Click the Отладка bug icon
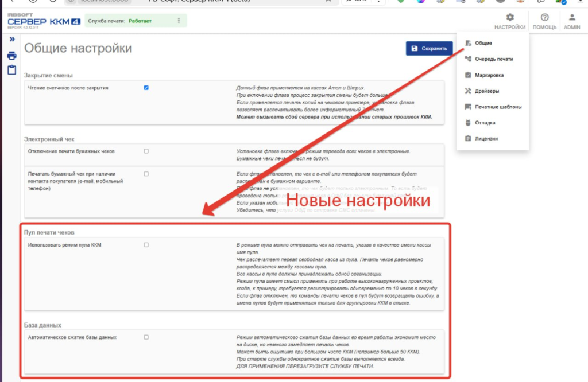 click(468, 123)
